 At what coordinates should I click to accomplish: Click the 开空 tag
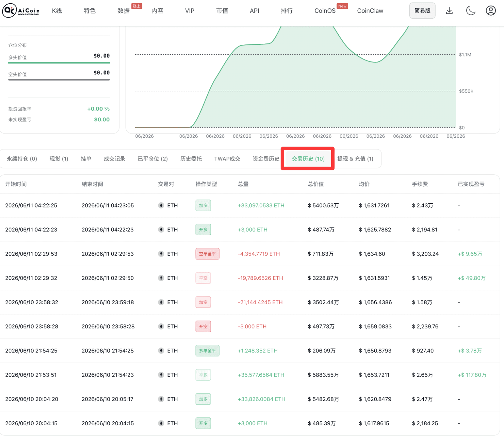[203, 326]
